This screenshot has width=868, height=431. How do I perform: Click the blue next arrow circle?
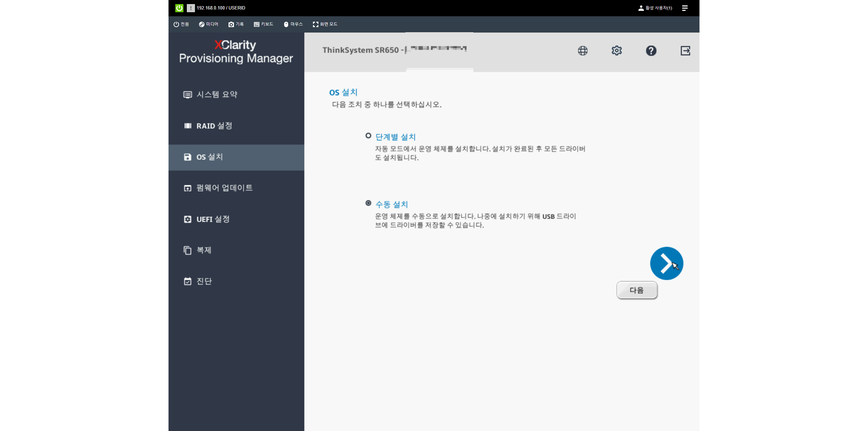click(x=666, y=263)
